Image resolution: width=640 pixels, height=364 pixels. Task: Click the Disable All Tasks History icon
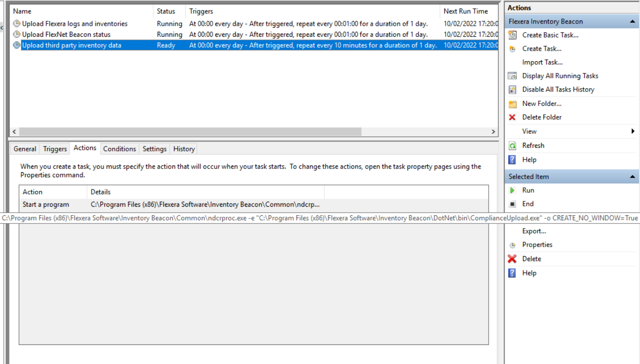(512, 90)
